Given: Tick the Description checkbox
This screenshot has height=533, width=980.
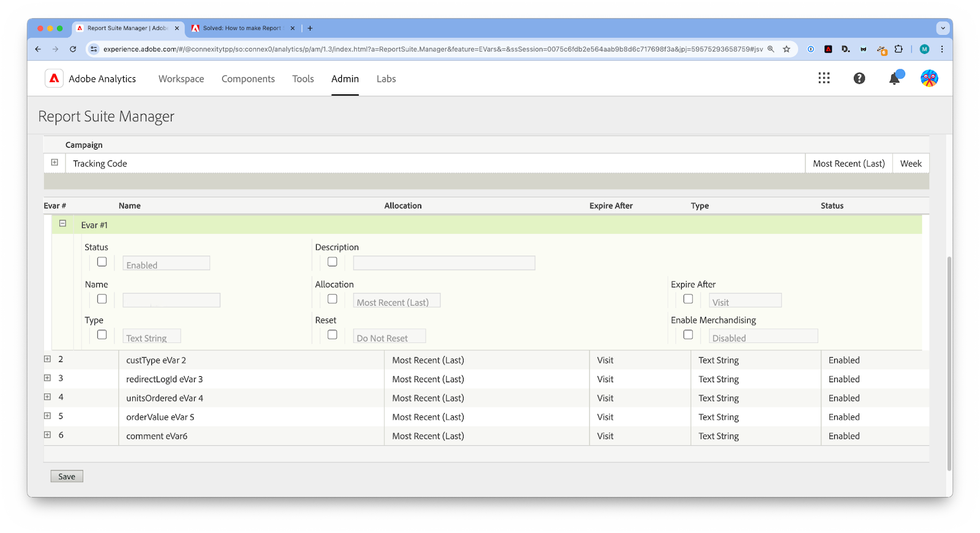Looking at the screenshot, I should pyautogui.click(x=333, y=262).
